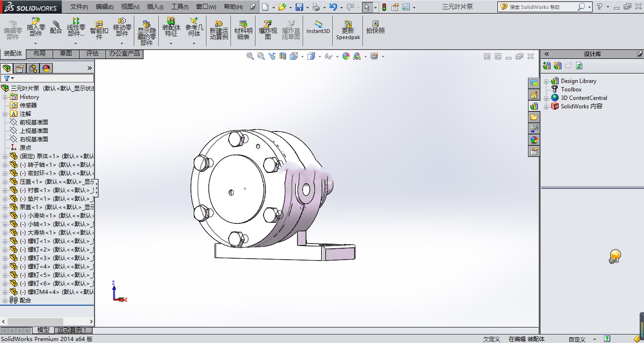Switch to the 评估 tab

tap(92, 54)
